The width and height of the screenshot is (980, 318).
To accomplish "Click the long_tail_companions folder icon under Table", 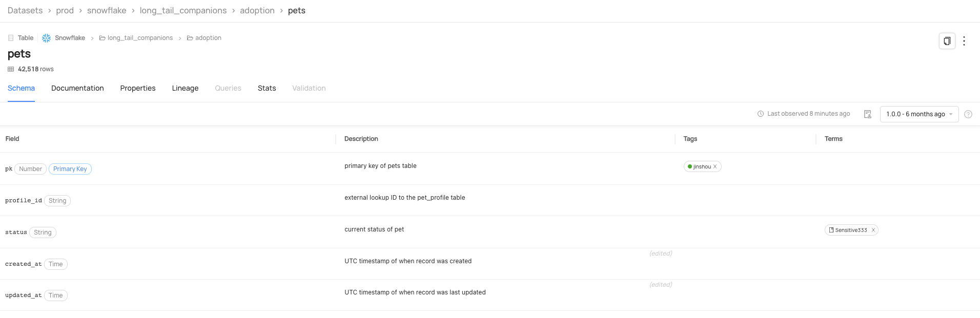I will click(103, 38).
